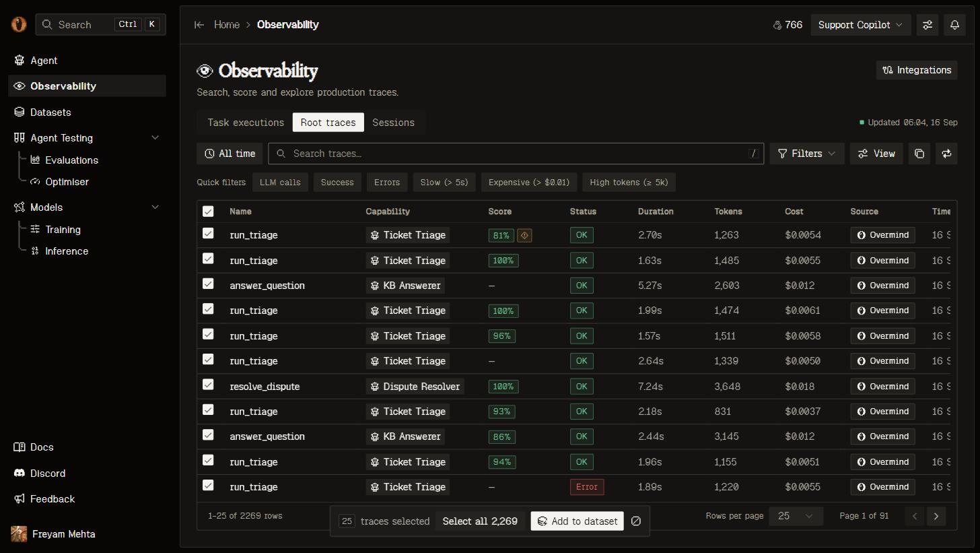
Task: Open the View options menu
Action: 876,154
